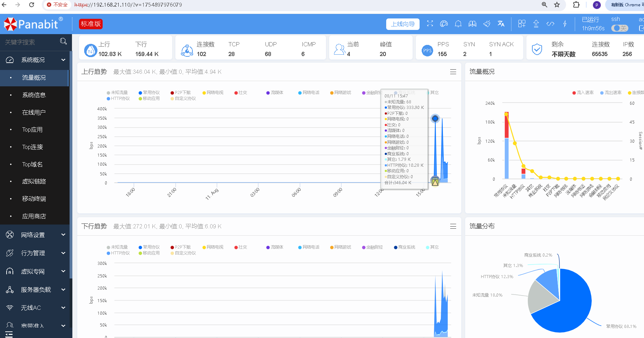The height and width of the screenshot is (338, 644).
Task: Click the users icon beside 当前
Action: point(340,49)
